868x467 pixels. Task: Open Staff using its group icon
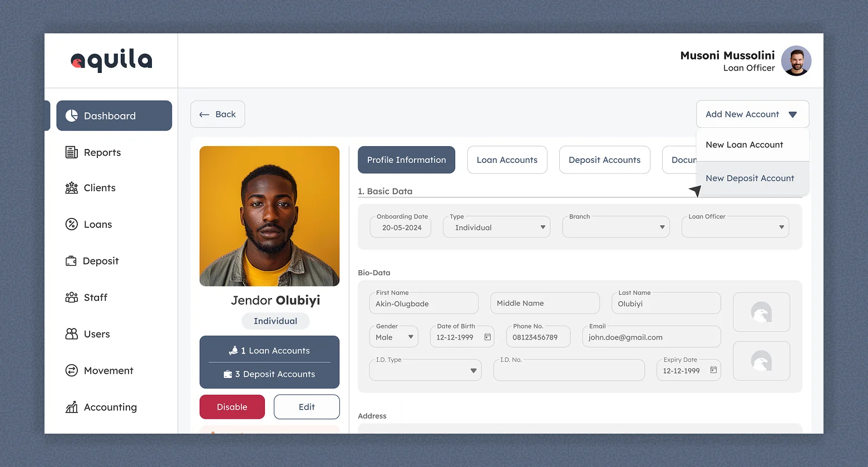(x=72, y=297)
